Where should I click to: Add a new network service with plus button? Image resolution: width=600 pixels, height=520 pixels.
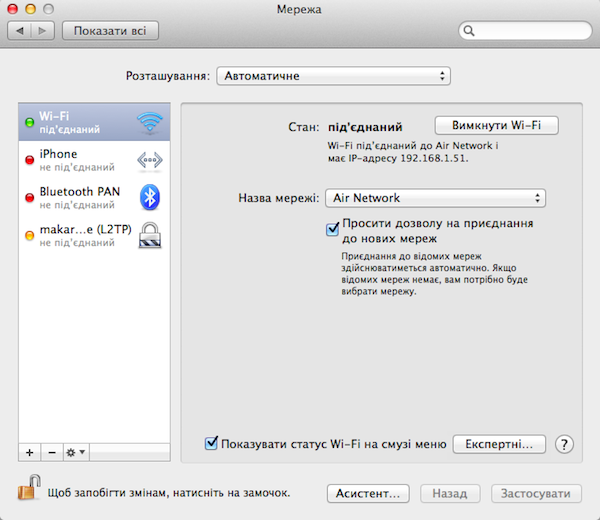point(29,452)
